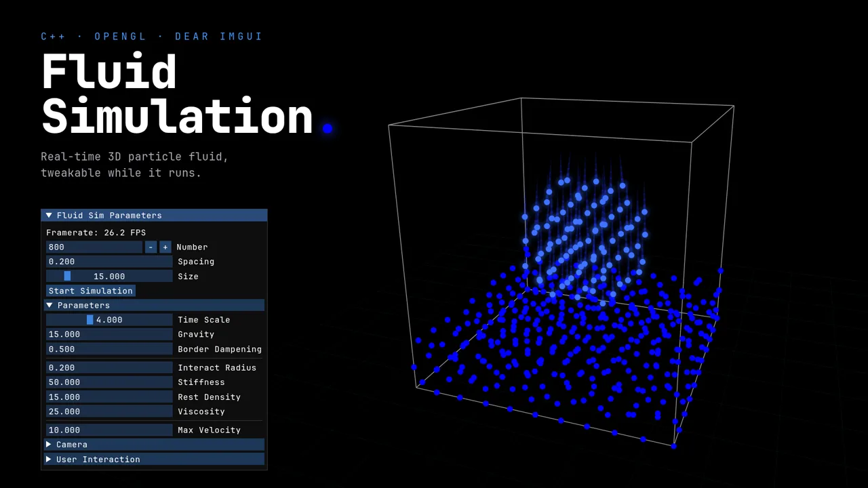Start the simulation
This screenshot has width=868, height=488.
(91, 291)
